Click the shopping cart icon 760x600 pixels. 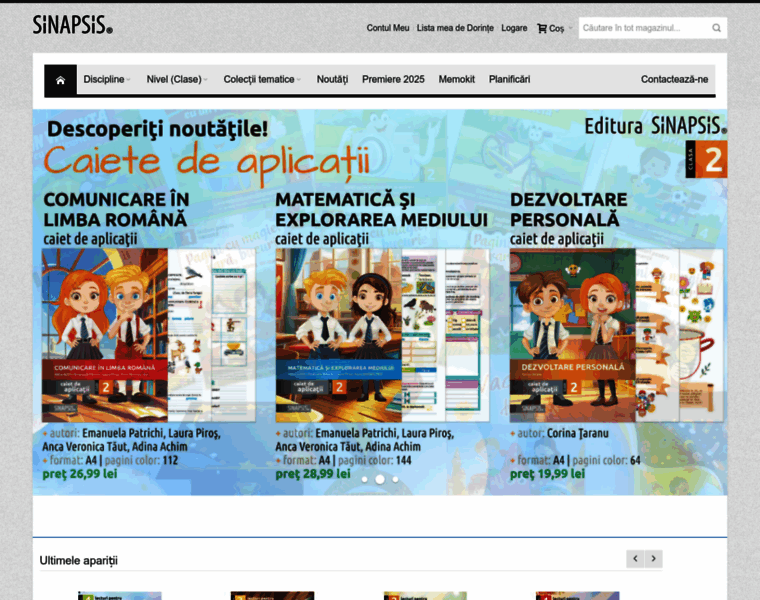tap(541, 28)
